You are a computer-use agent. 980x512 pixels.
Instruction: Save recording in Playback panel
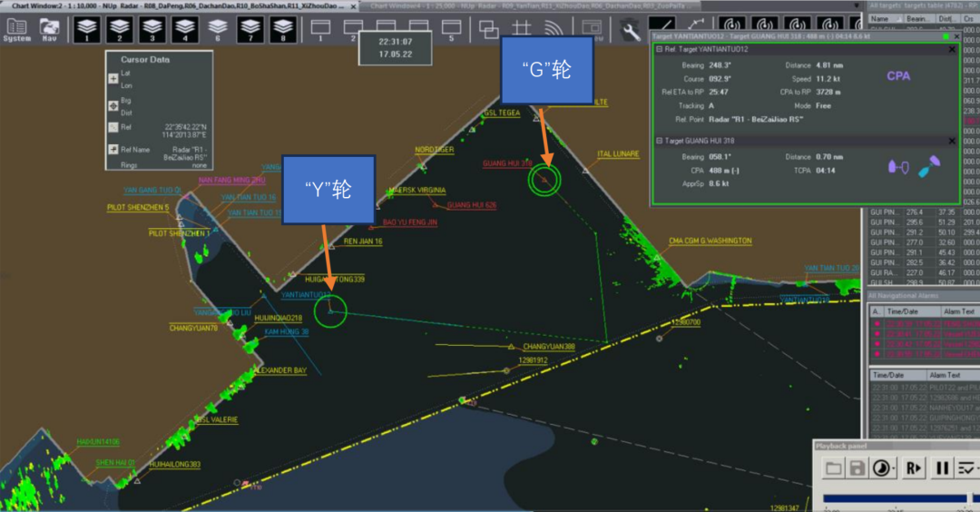857,468
